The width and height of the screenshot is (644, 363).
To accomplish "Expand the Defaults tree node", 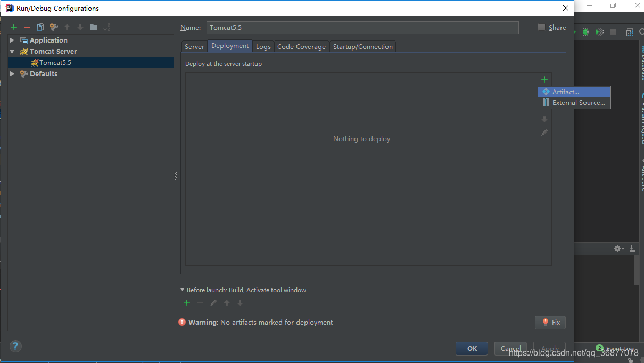I will [x=13, y=73].
